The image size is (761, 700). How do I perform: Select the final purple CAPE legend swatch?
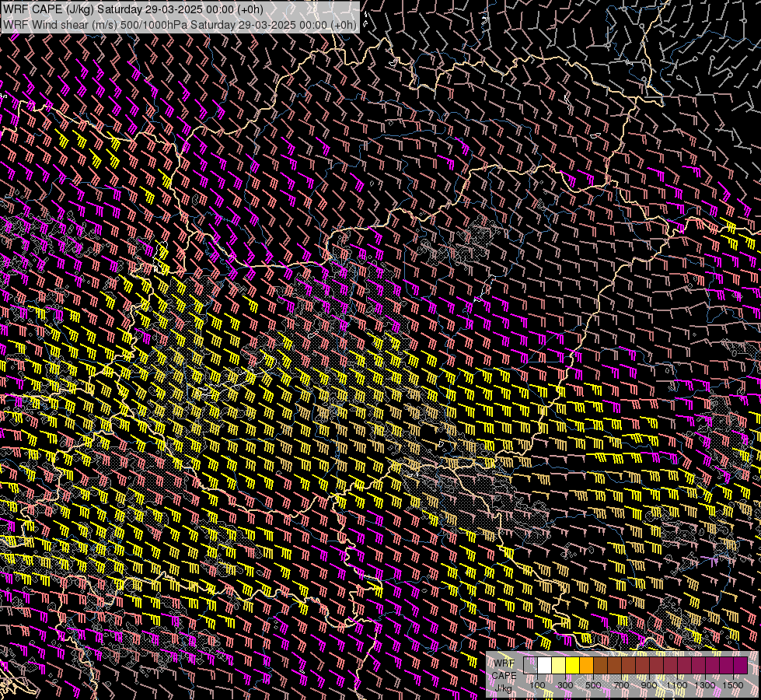click(x=740, y=666)
